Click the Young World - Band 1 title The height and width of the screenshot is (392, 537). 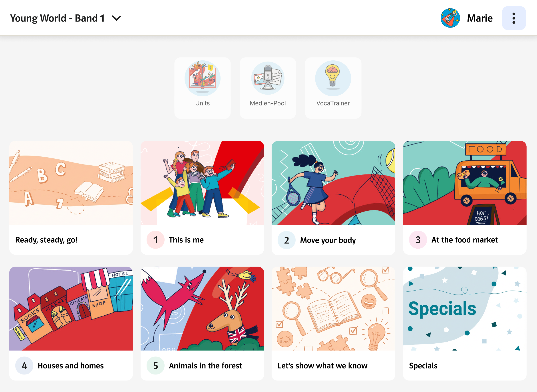[x=57, y=18]
